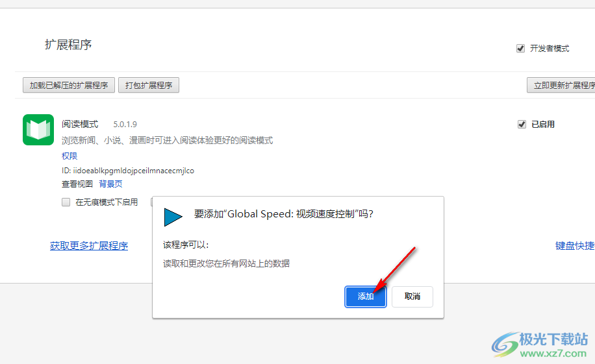Click the 该程序可以: label
595x364 pixels.
[186, 245]
